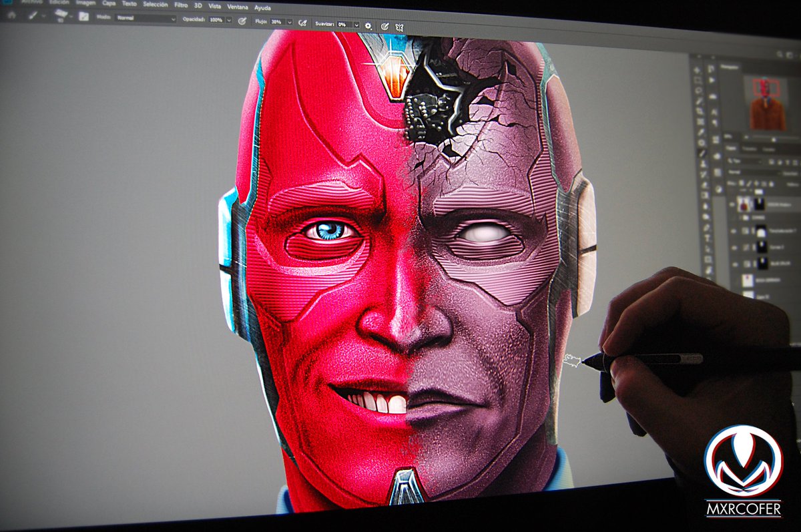This screenshot has height=532, width=801.
Task: Open Layers panel blend mode Normal dropdown
Action: click(754, 173)
